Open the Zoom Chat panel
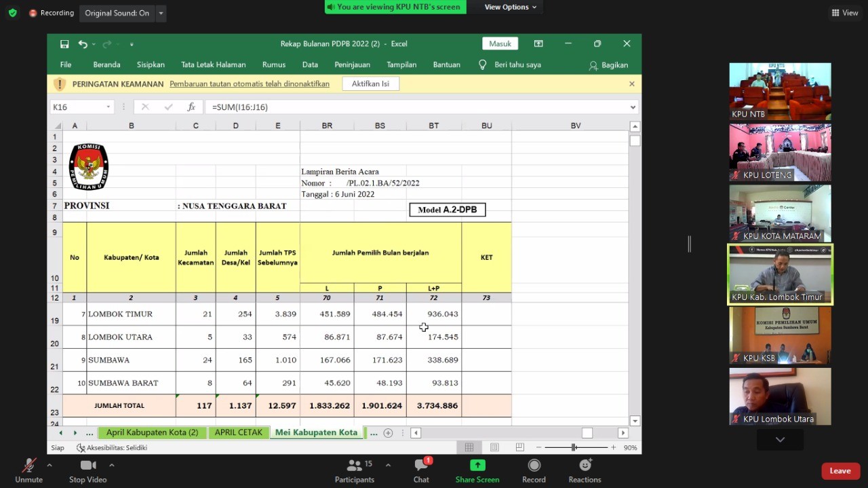 (x=421, y=466)
